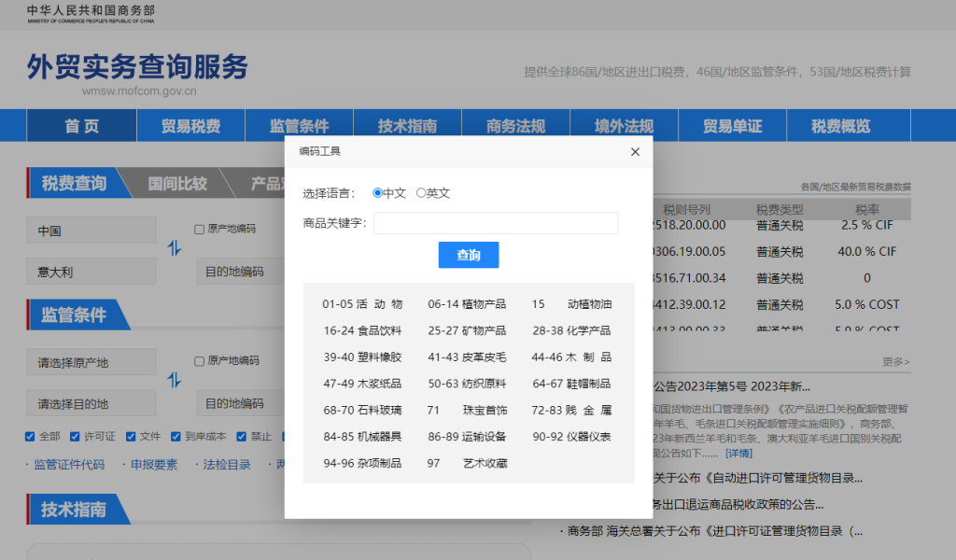Open the 请选择目的地 dropdown
Screen dimensions: 956x560
(91, 403)
